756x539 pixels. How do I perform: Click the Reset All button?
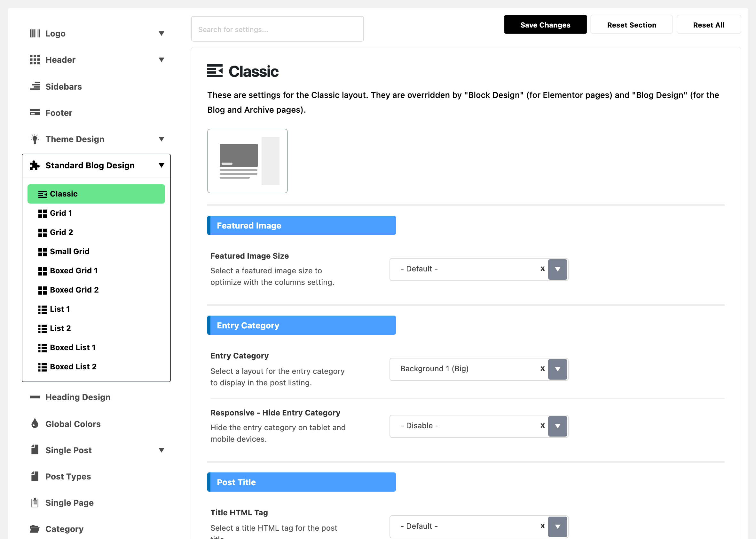709,25
